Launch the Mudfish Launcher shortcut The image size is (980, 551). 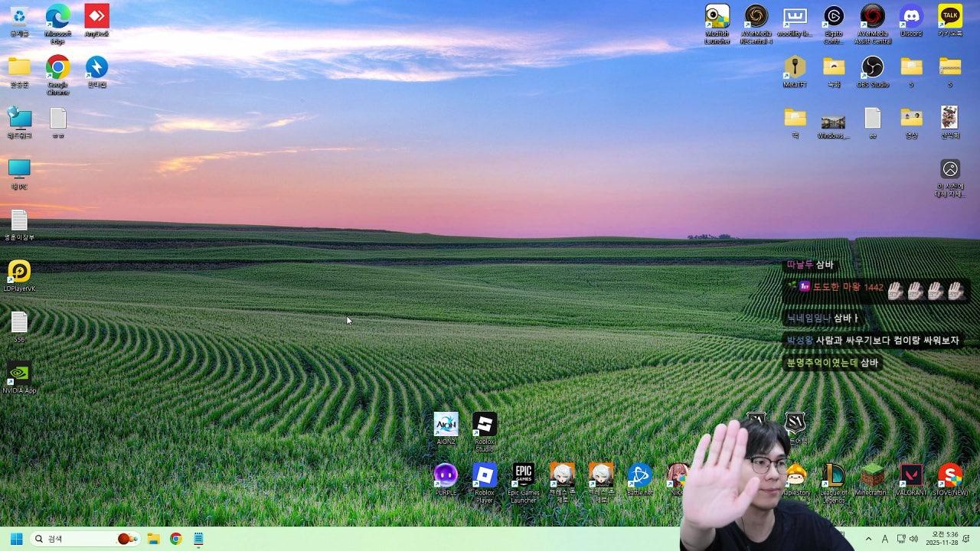tap(717, 24)
